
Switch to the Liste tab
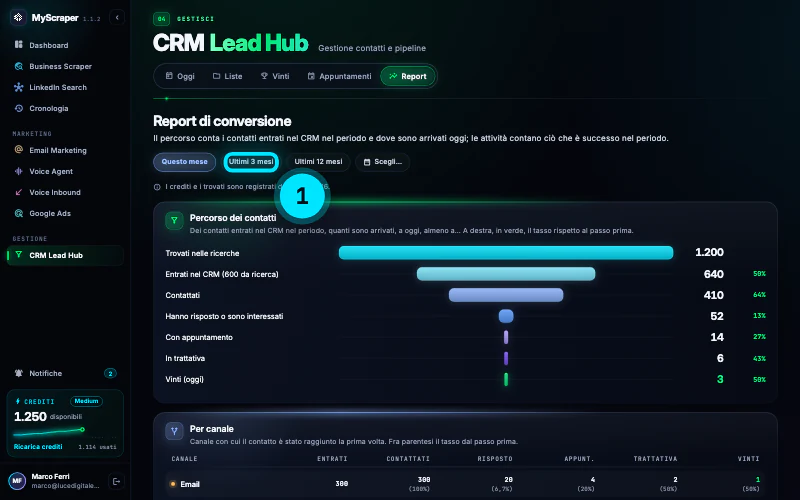228,76
